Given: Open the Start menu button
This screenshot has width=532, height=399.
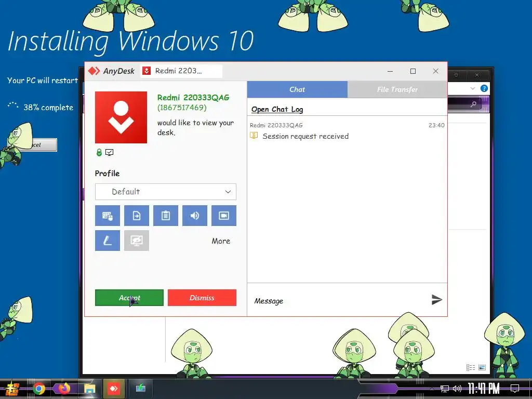Looking at the screenshot, I should tap(12, 389).
